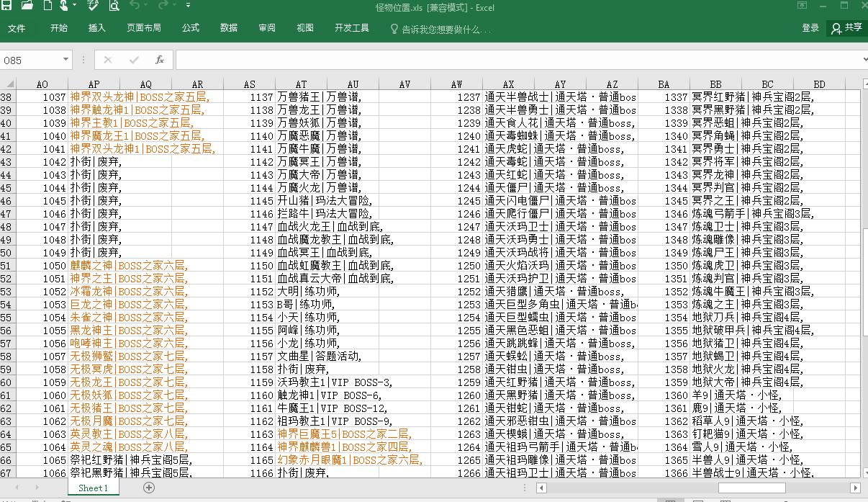Click the insert function fx icon

(x=160, y=60)
